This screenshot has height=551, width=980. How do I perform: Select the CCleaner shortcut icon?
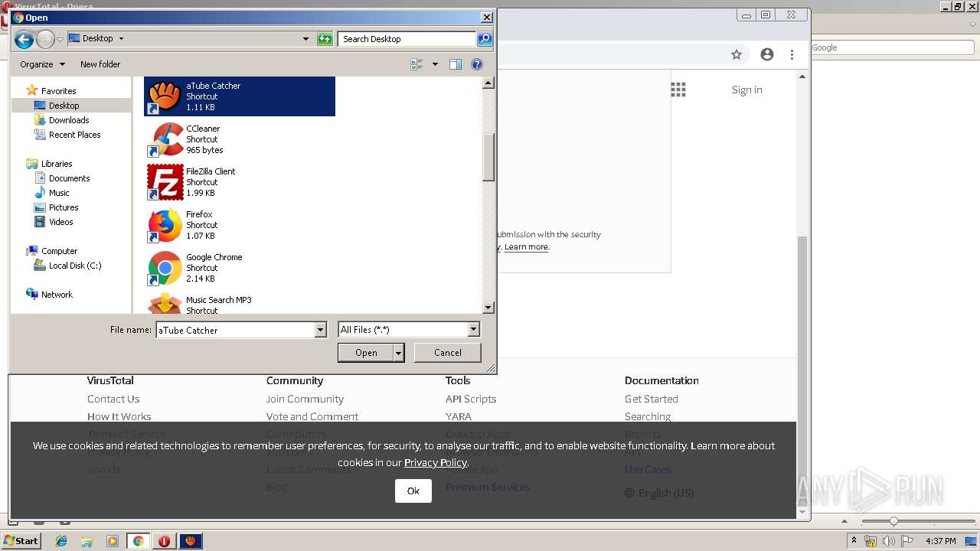coord(165,139)
